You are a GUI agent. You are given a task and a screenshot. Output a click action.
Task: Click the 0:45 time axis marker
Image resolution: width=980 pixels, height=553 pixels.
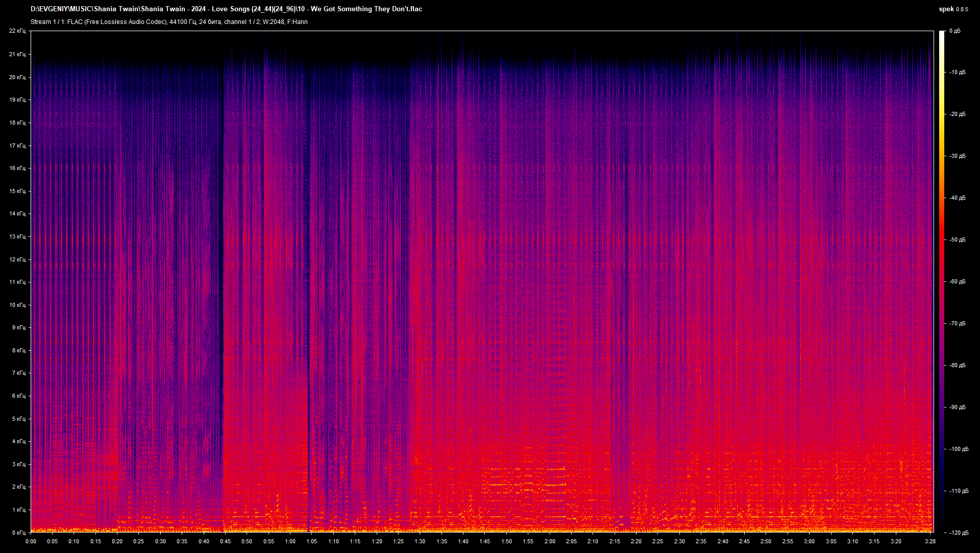[225, 541]
